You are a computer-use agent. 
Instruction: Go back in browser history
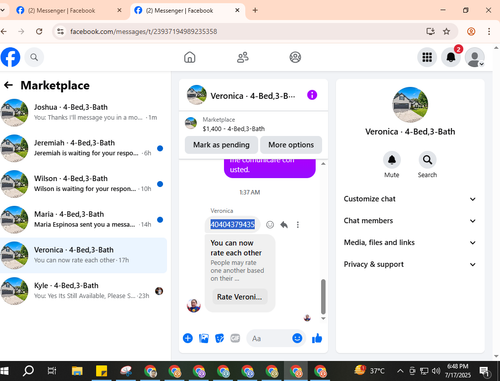tap(4, 31)
